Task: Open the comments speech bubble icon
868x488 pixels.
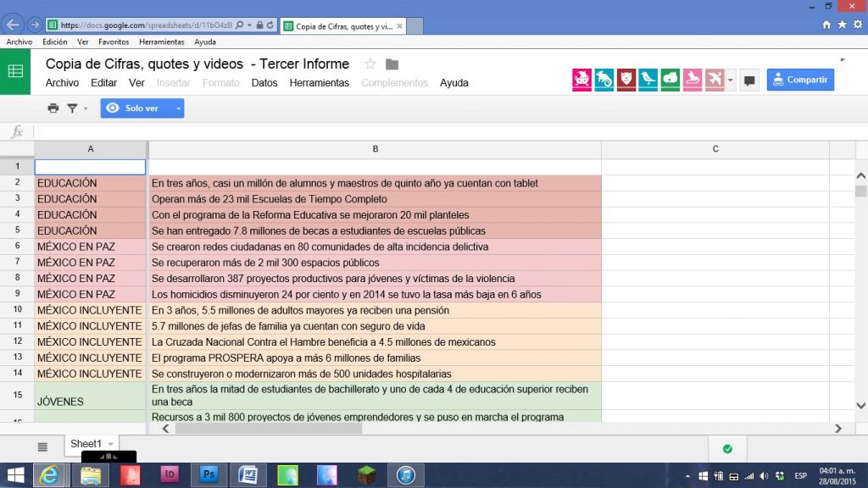Action: tap(749, 80)
